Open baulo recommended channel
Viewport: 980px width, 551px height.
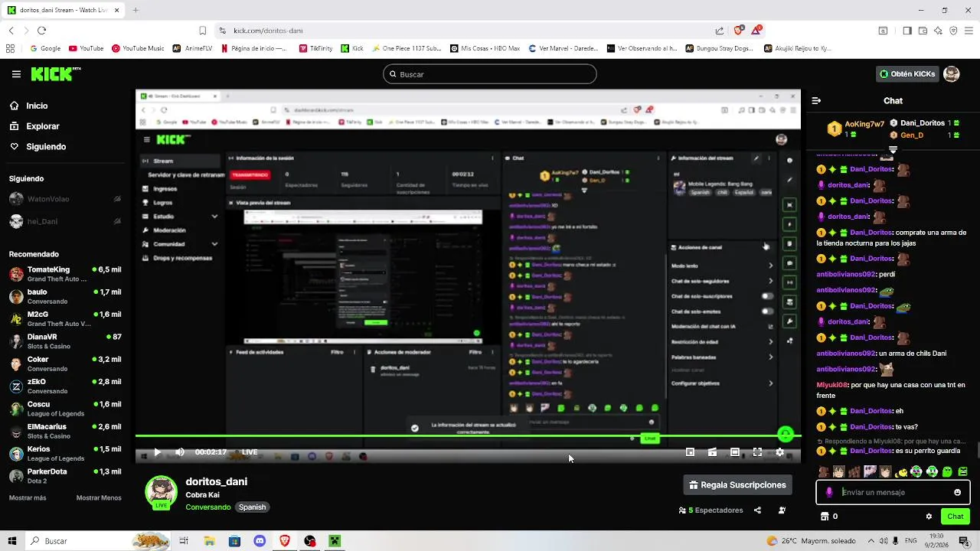[65, 296]
